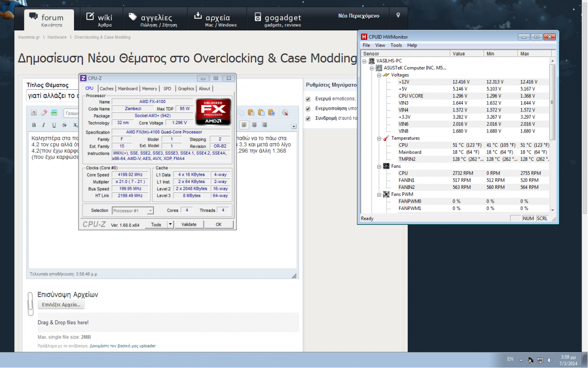Click the HWMonitor title bar icon
Image resolution: width=588 pixels, height=368 pixels.
364,37
